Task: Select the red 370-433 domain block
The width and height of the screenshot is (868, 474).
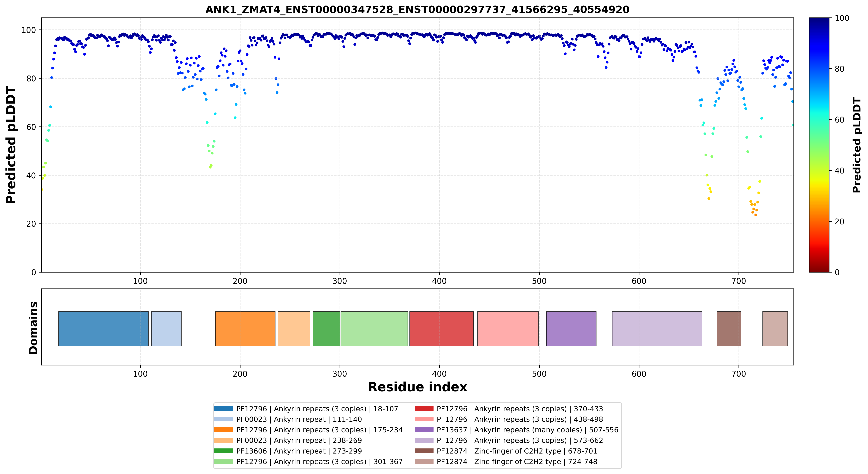Action: coord(441,329)
